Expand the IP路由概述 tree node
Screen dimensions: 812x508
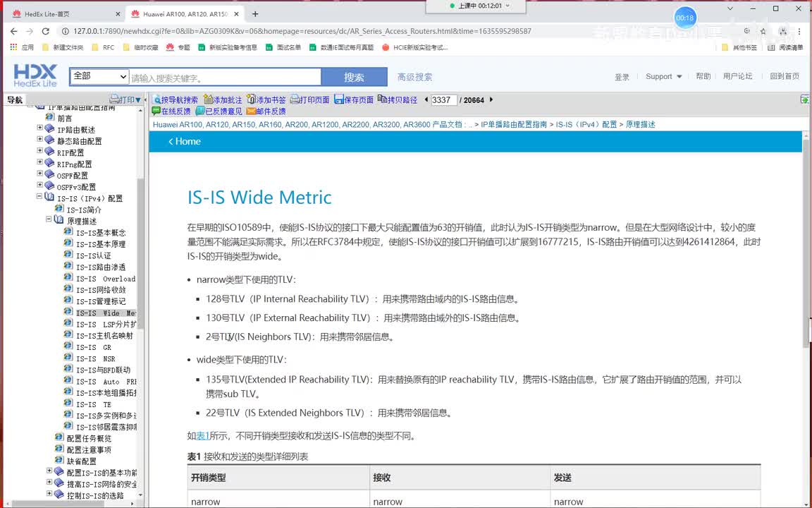pyautogui.click(x=40, y=128)
